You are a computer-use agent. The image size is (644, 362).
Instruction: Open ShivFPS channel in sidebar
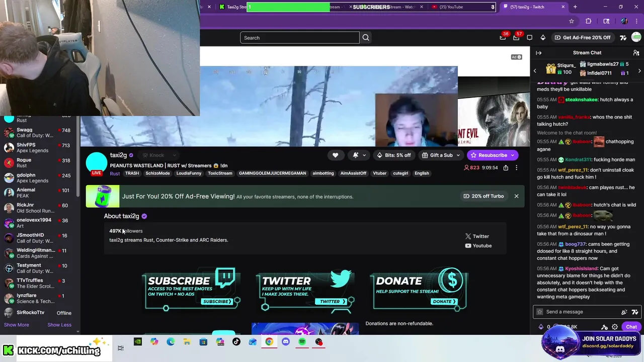38,148
